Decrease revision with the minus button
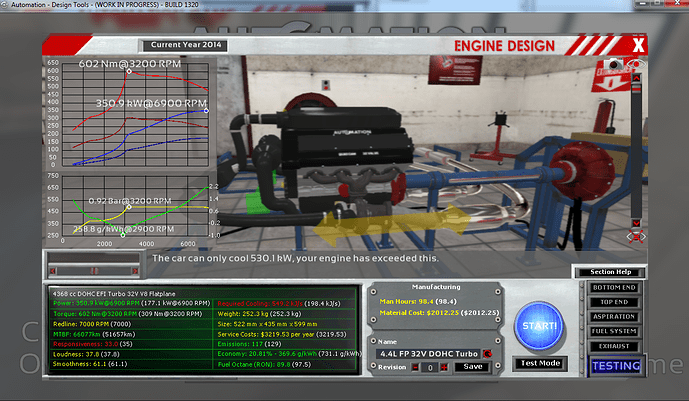This screenshot has height=401, width=689. tap(413, 367)
